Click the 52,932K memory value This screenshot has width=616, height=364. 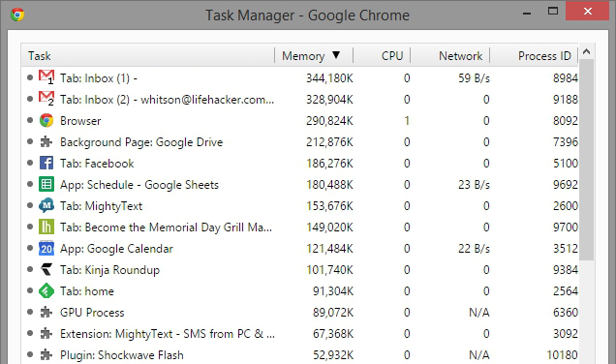333,355
